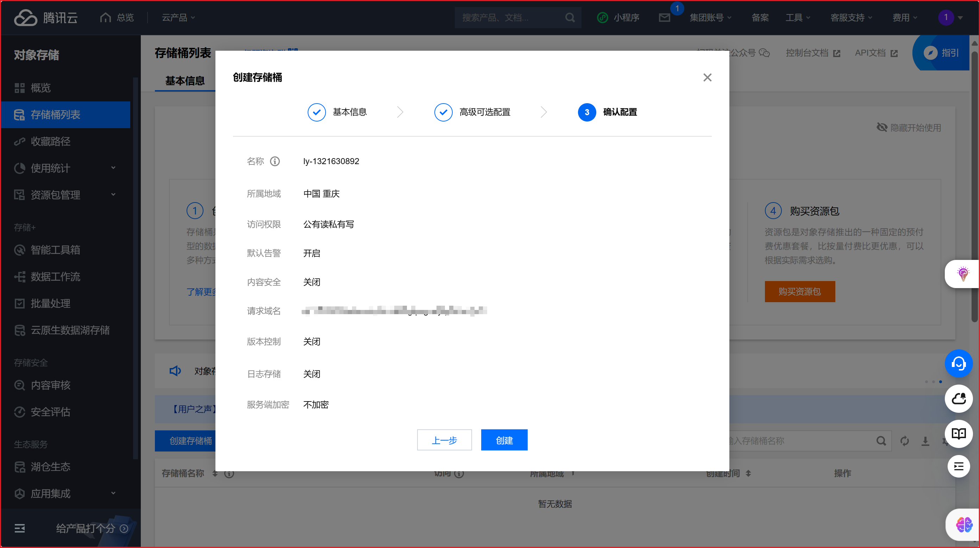
Task: Open 收藏路径 sidebar item
Action: tap(50, 142)
